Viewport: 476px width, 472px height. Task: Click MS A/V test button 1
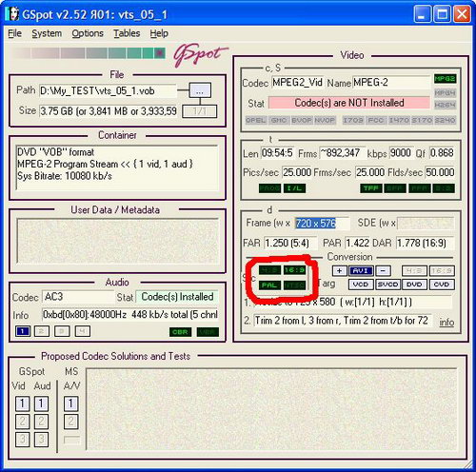point(71,403)
